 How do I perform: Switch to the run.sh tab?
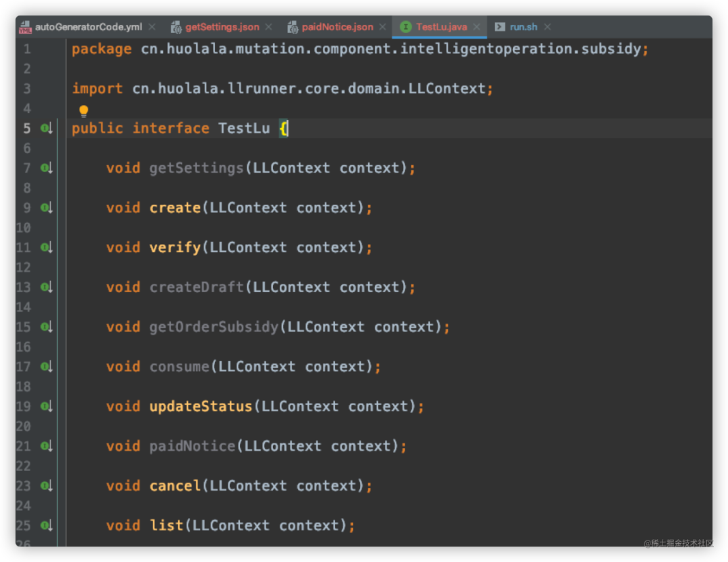[523, 27]
